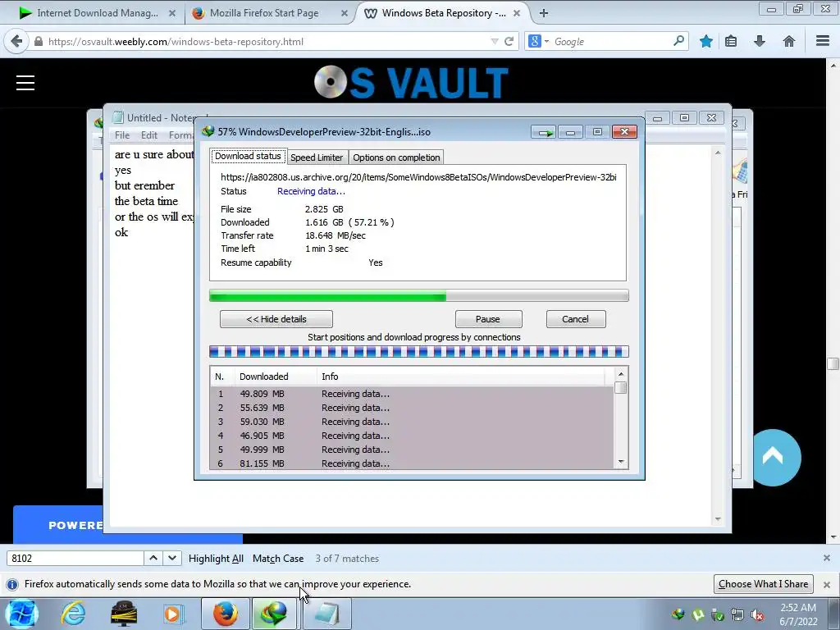
Task: Open Firefox hamburger menu
Action: click(823, 41)
